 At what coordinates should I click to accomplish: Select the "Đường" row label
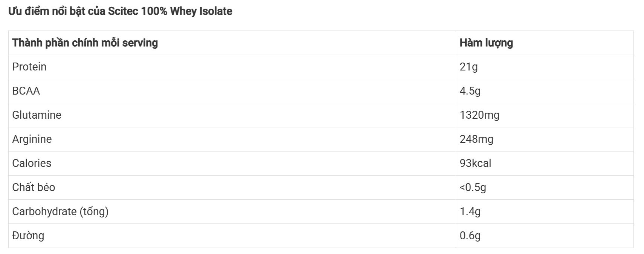click(x=28, y=236)
